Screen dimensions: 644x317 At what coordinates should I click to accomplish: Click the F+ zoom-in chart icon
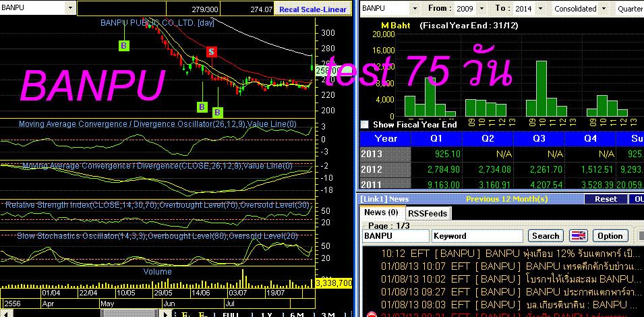[185, 314]
